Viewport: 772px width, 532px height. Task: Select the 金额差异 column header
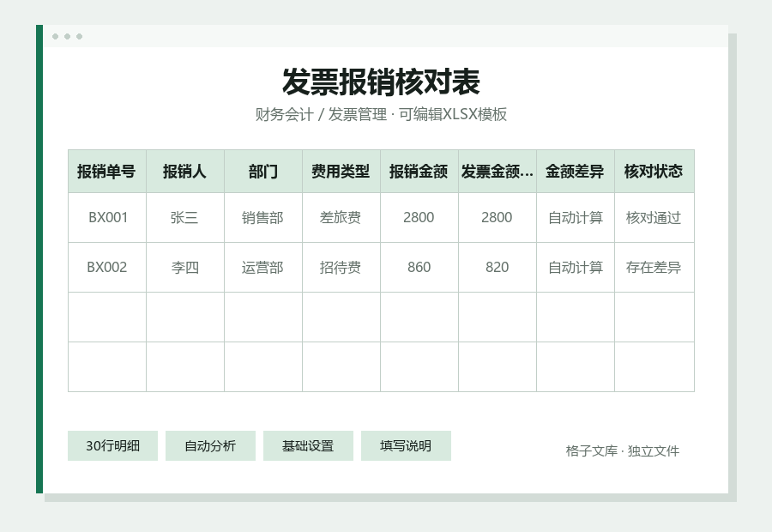[x=576, y=172]
